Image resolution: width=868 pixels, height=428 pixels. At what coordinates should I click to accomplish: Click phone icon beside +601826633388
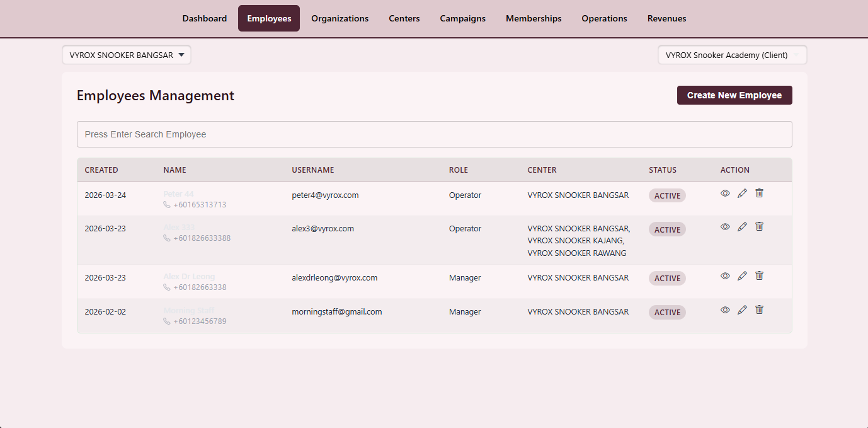pyautogui.click(x=167, y=238)
